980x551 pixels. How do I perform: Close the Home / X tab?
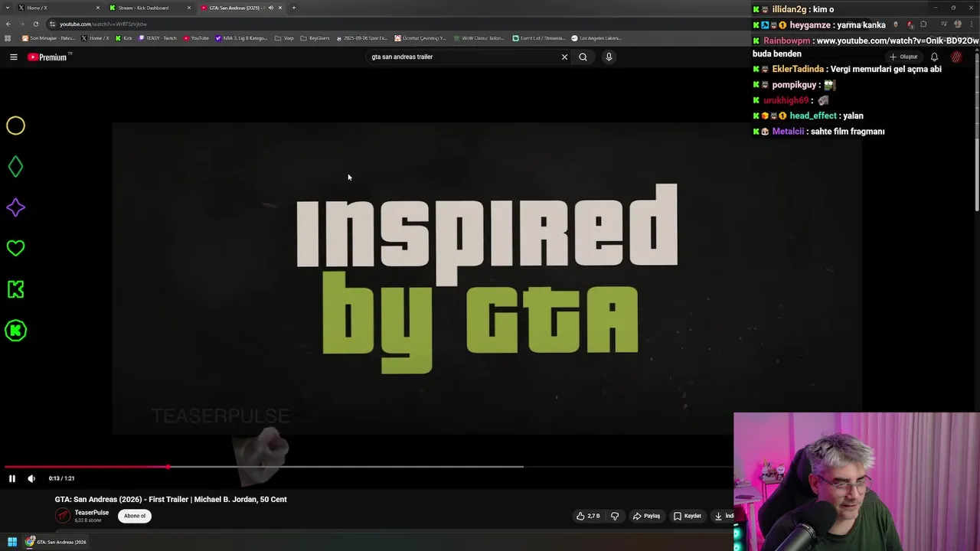click(98, 8)
